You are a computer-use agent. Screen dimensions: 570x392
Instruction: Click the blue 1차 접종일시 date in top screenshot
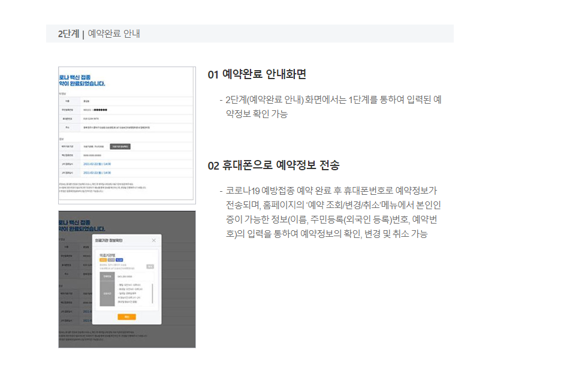[x=97, y=164]
